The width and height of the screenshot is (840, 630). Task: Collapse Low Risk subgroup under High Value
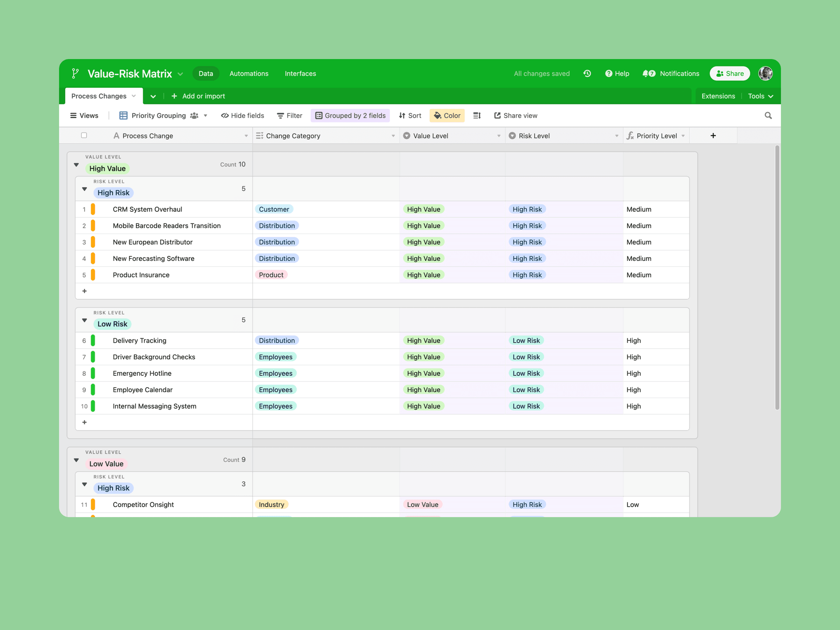coord(84,320)
